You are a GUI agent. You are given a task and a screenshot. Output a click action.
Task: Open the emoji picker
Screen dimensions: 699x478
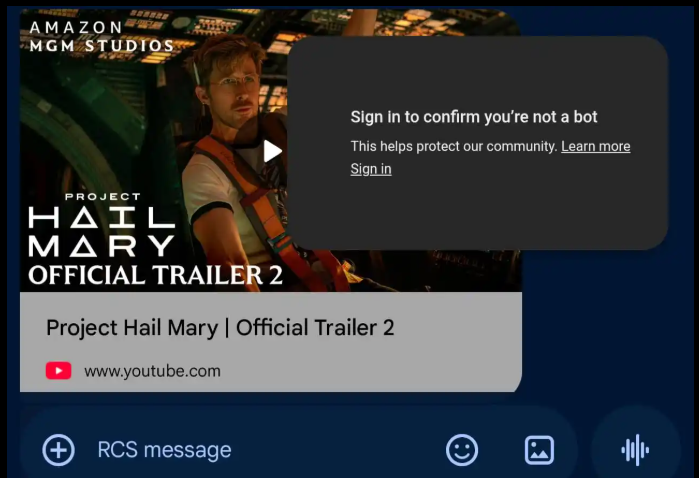click(462, 450)
